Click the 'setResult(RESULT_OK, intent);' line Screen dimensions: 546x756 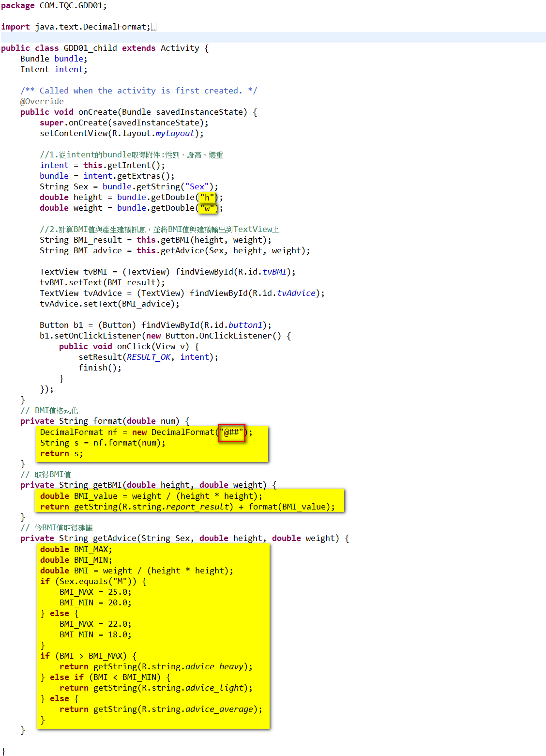tap(149, 357)
